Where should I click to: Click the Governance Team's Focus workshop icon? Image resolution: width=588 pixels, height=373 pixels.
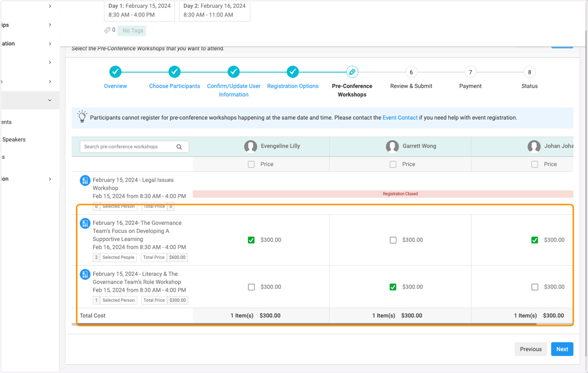point(85,224)
